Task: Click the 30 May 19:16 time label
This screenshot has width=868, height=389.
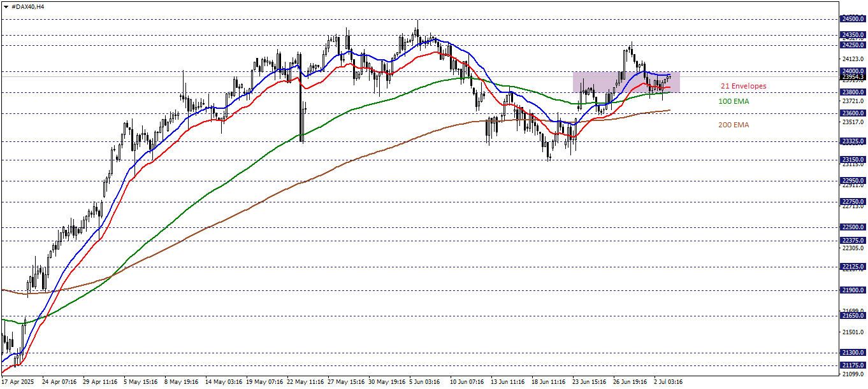Action: coord(386,382)
